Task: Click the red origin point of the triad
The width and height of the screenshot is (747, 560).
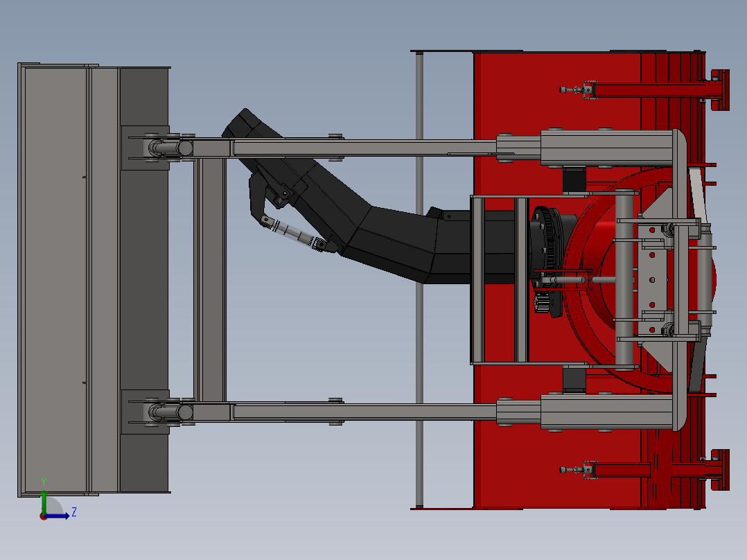Action: 43,516
